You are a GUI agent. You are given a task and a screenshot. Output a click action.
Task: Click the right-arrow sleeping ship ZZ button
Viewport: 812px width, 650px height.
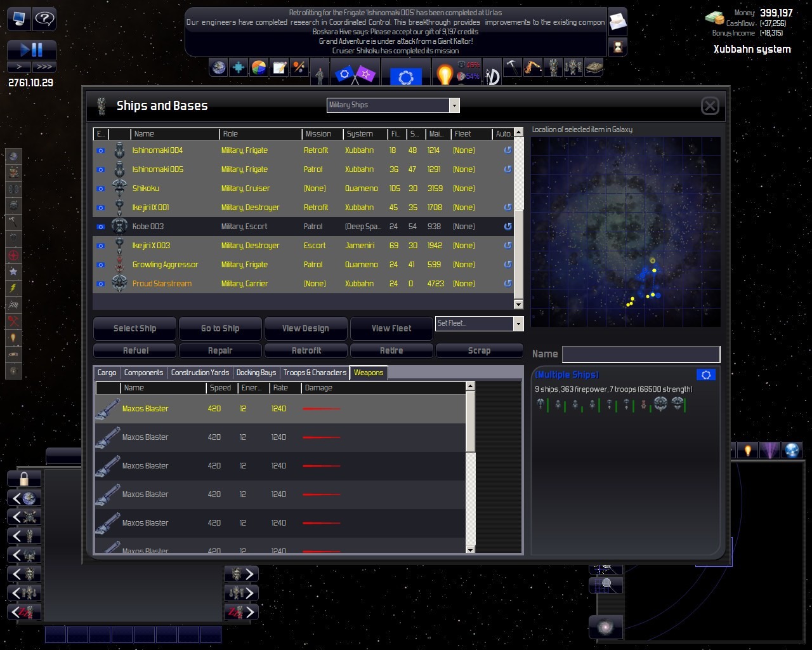point(242,613)
